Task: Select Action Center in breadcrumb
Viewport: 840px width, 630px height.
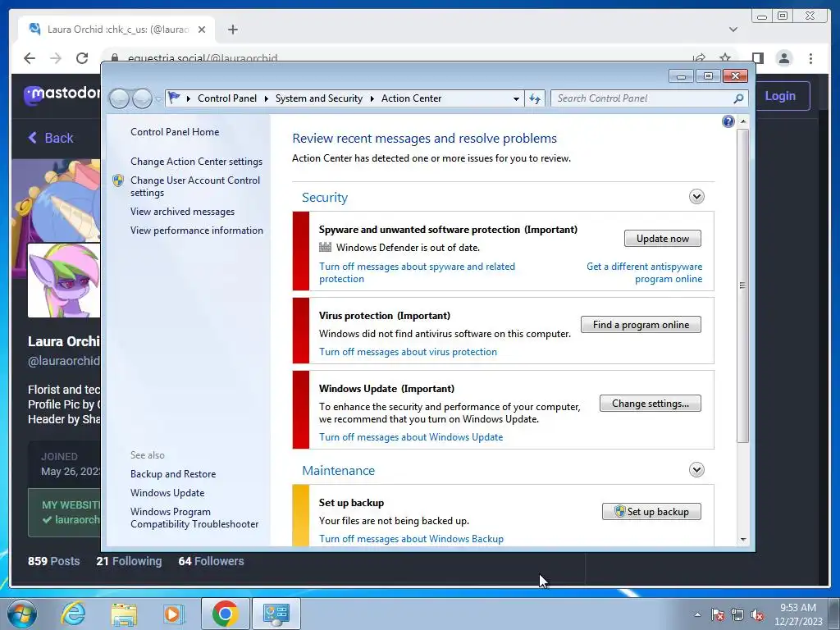Action: tap(412, 98)
